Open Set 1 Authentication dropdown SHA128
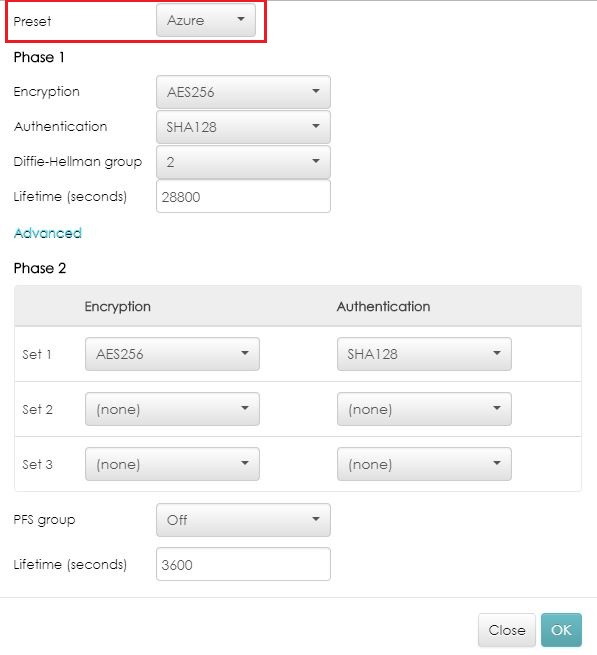The height and width of the screenshot is (655, 597). (424, 354)
